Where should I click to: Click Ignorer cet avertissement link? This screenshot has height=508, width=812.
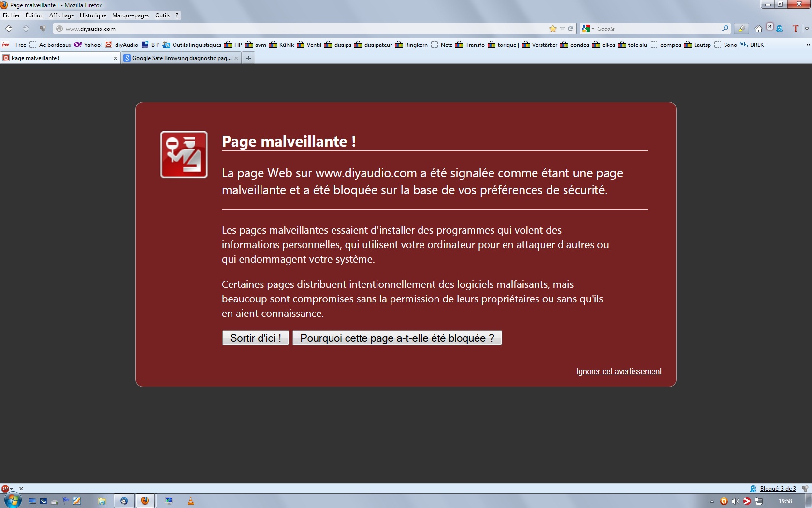tap(619, 371)
